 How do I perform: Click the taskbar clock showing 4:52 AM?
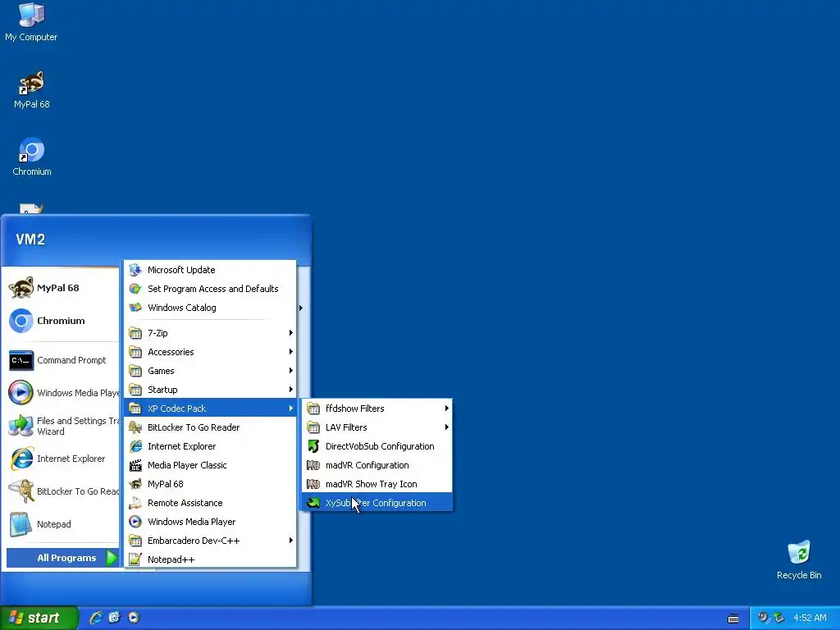click(810, 618)
